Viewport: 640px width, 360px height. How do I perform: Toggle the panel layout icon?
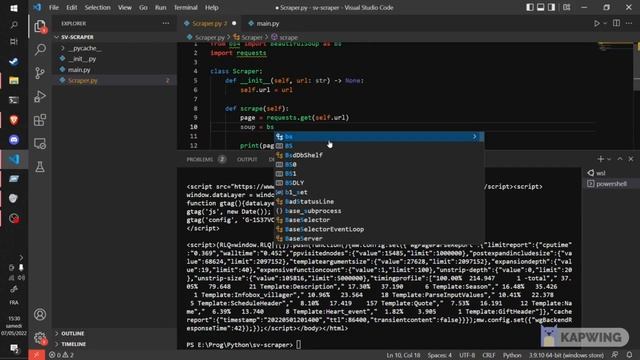[540, 7]
